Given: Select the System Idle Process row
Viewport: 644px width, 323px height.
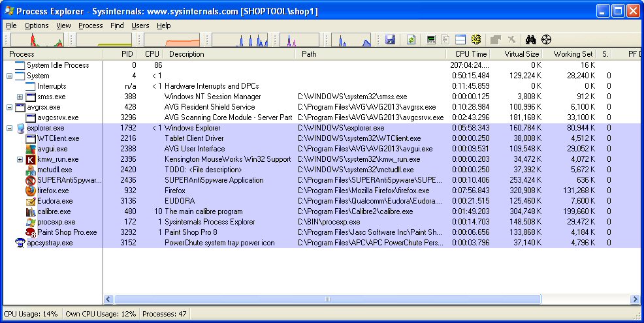Looking at the screenshot, I should (x=322, y=65).
